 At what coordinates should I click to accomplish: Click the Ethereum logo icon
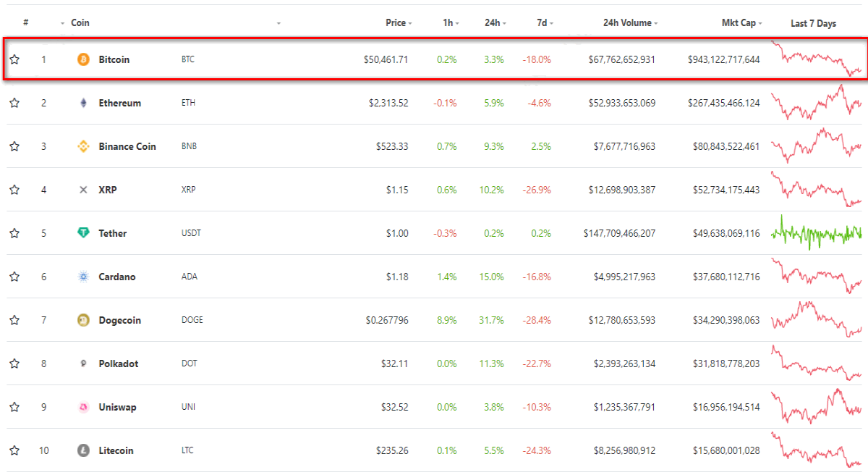[x=83, y=103]
